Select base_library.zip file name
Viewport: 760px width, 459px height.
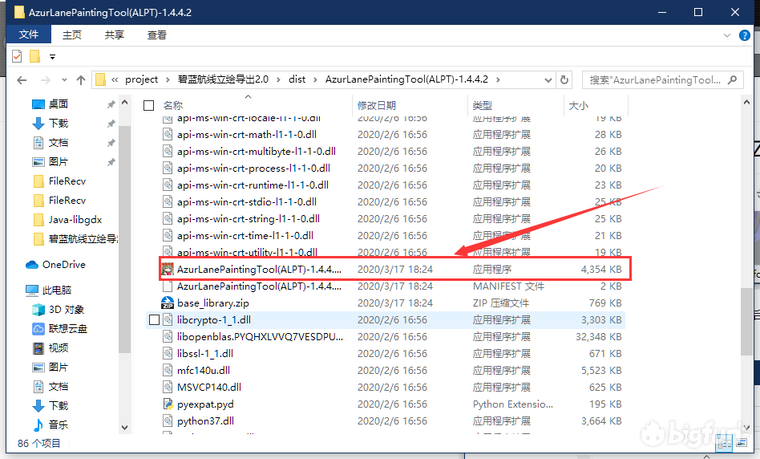[213, 303]
